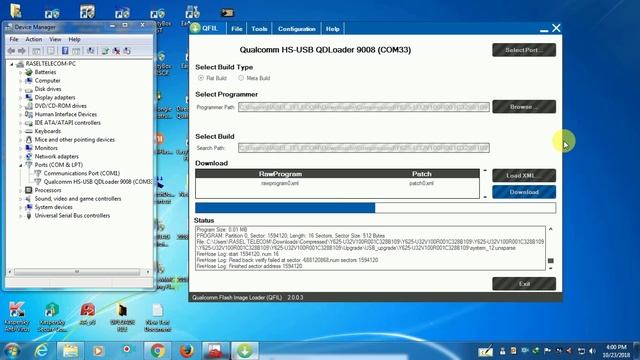The height and width of the screenshot is (360, 640).
Task: Click Scan for hardware changes toolbar icon
Action: click(90, 51)
